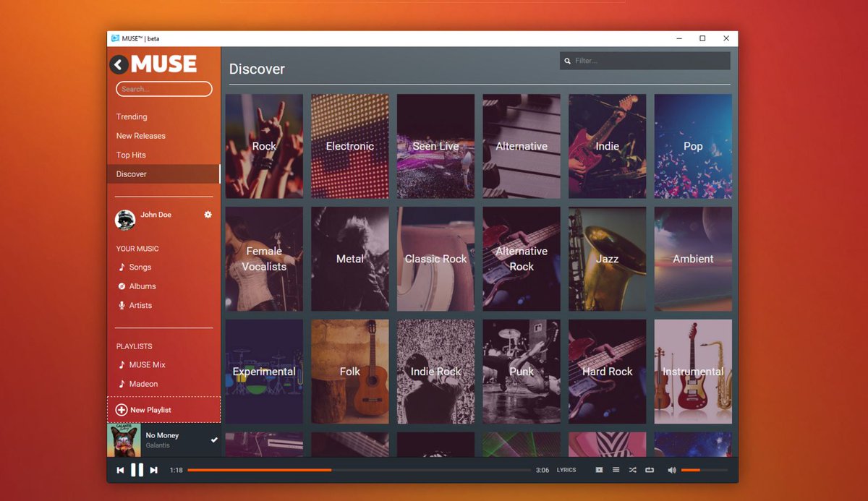Open the Alternative Rock genre tile

(522, 259)
